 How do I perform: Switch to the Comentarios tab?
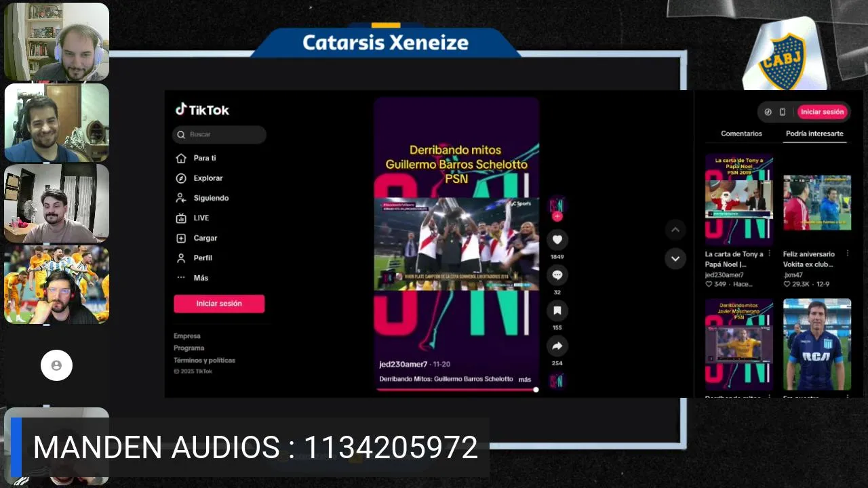point(741,134)
